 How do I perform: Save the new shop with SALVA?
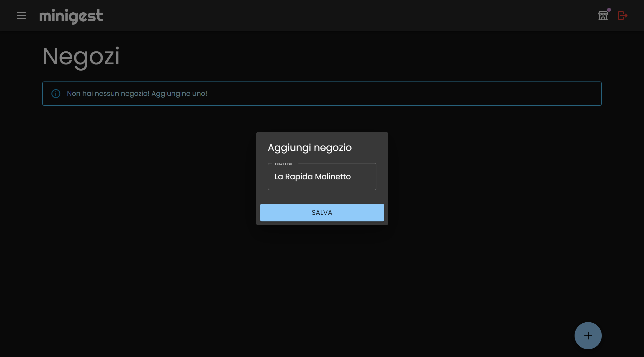click(322, 212)
